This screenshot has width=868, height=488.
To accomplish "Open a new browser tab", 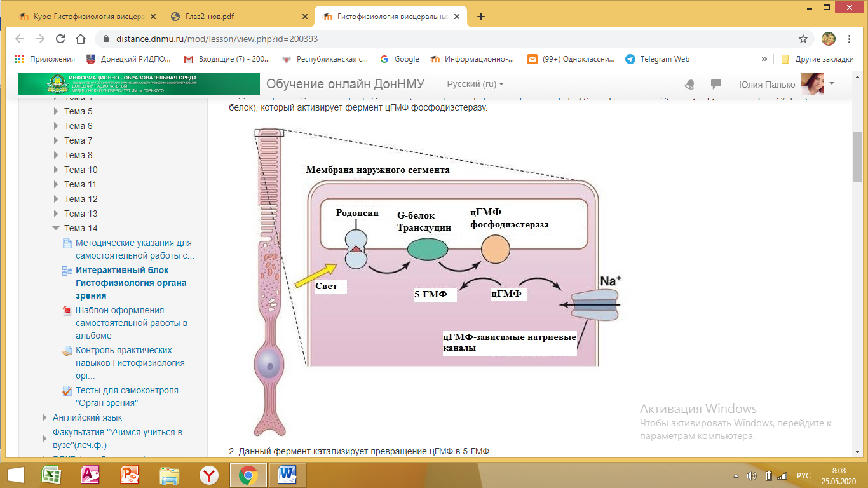I will [x=480, y=17].
